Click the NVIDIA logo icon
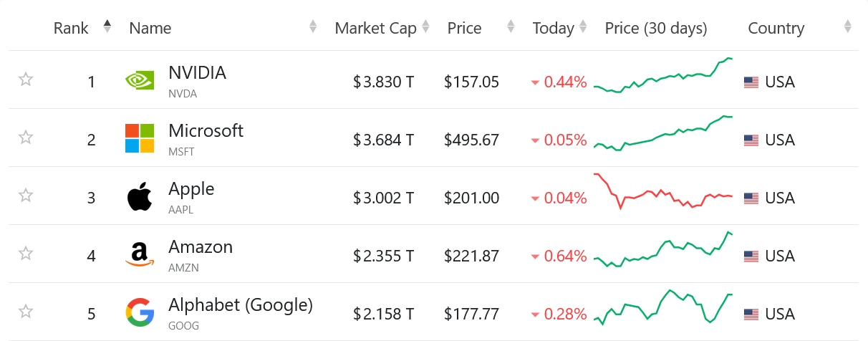 [140, 80]
